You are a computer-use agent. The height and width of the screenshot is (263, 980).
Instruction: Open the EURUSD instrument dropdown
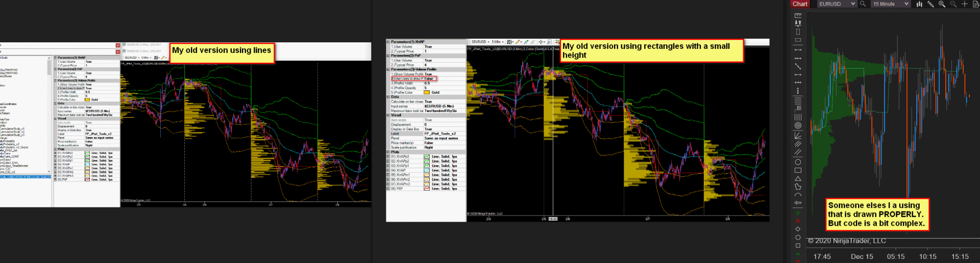click(837, 4)
